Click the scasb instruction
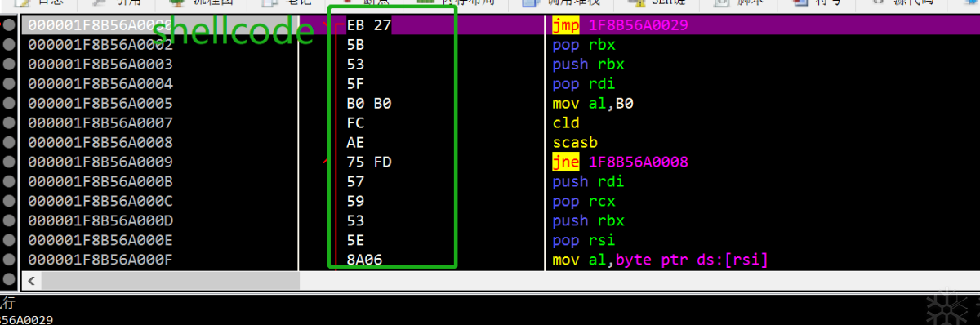Image resolution: width=980 pixels, height=325 pixels. pos(575,143)
